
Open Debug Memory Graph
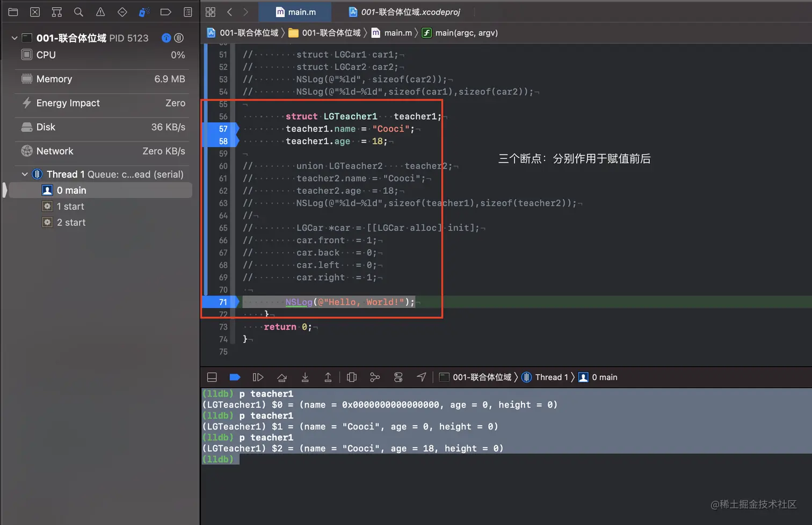pos(375,377)
